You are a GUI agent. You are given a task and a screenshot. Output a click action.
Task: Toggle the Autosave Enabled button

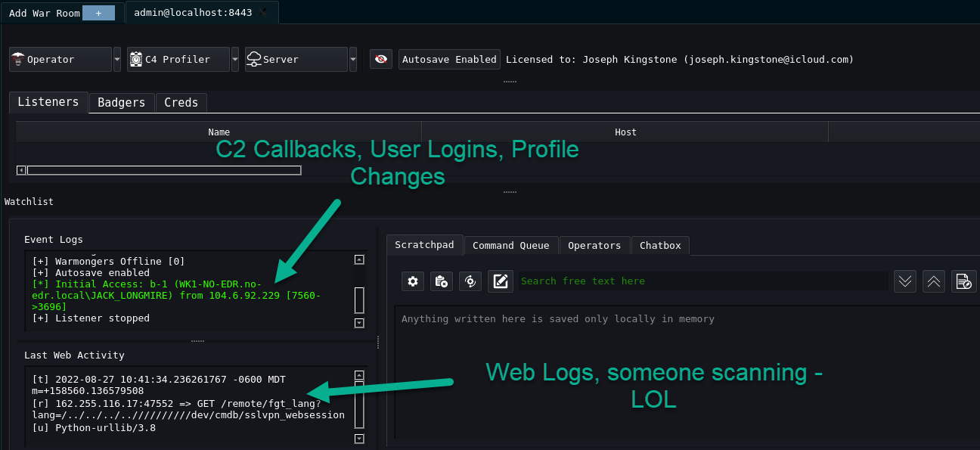(449, 59)
